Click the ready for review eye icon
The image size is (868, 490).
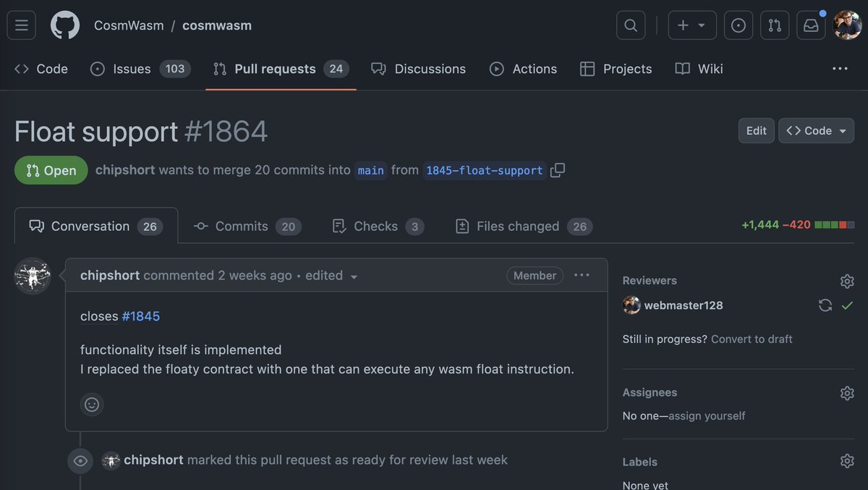coord(80,461)
